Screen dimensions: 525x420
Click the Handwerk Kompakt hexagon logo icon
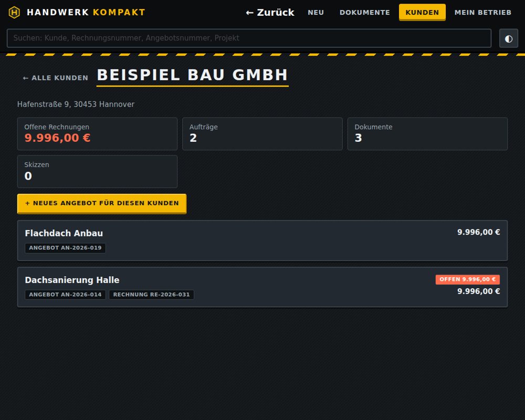(x=14, y=13)
